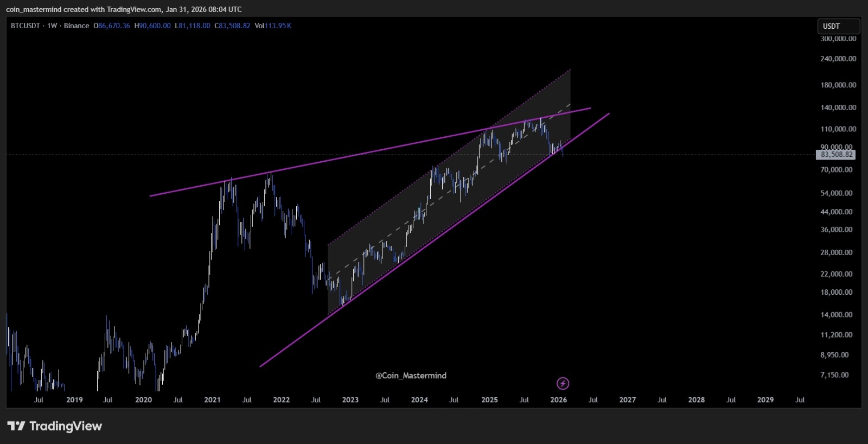This screenshot has height=444, width=868.
Task: Click the 2029 label on time axis
Action: coord(765,400)
